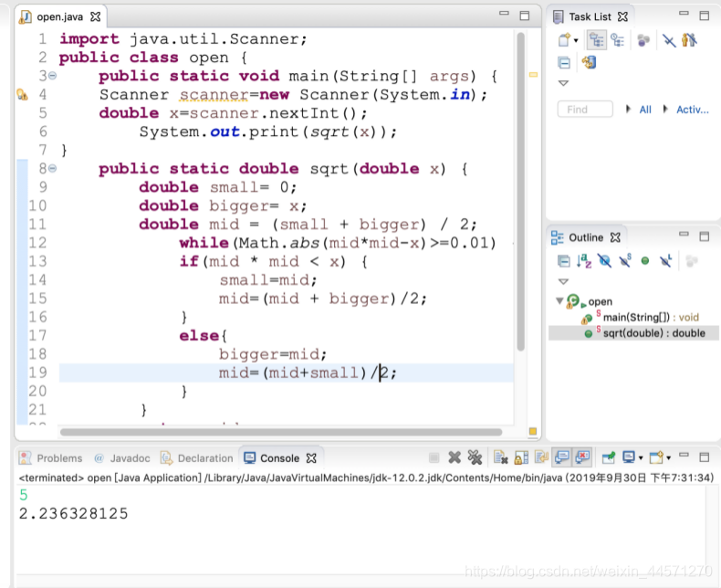
Task: Collapse all tasks in Task List
Action: (564, 63)
